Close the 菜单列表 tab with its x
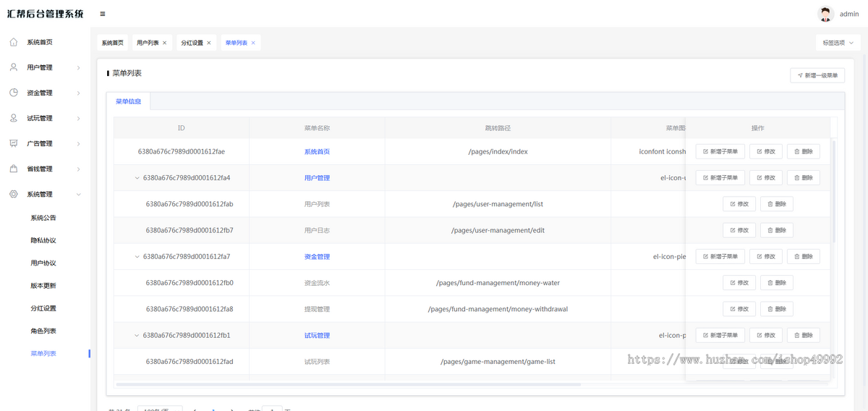The height and width of the screenshot is (411, 868). click(253, 43)
